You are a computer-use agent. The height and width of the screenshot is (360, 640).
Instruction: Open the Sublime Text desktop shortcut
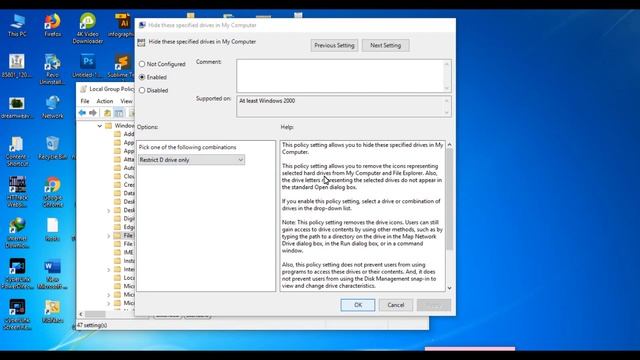(121, 66)
